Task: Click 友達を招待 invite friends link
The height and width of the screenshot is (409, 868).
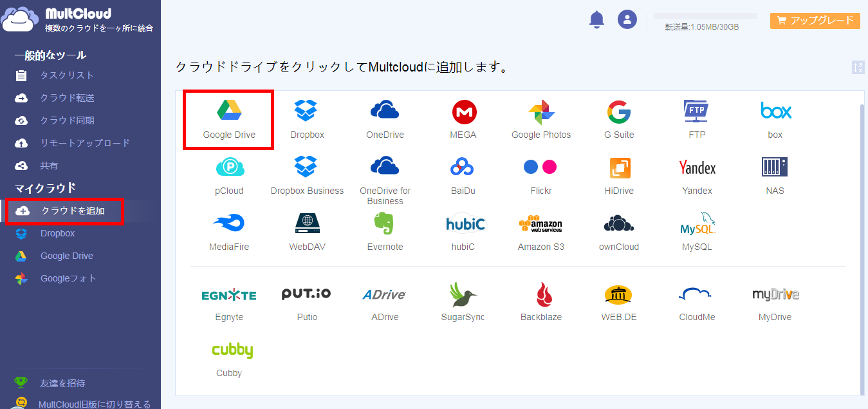Action: (62, 383)
